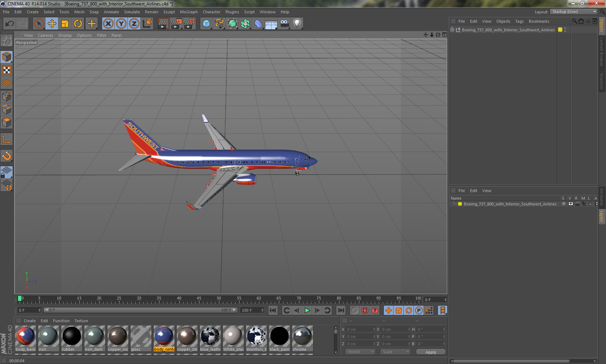Click the Undo arrow icon
The width and height of the screenshot is (606, 364).
click(10, 24)
